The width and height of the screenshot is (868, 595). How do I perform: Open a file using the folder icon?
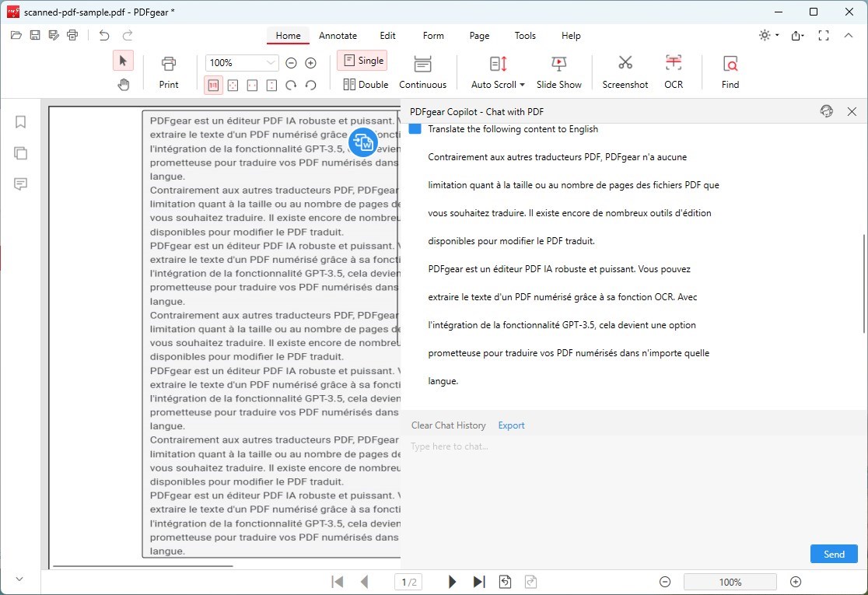16,36
